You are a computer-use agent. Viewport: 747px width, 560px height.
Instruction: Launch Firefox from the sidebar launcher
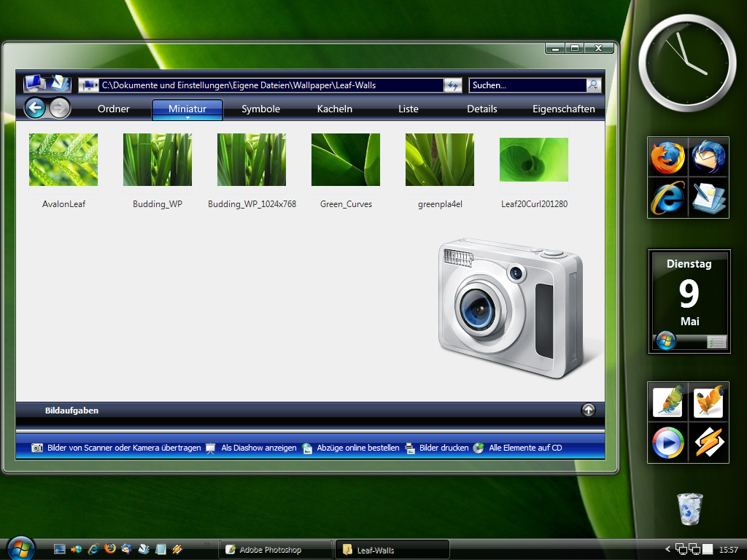(x=668, y=157)
